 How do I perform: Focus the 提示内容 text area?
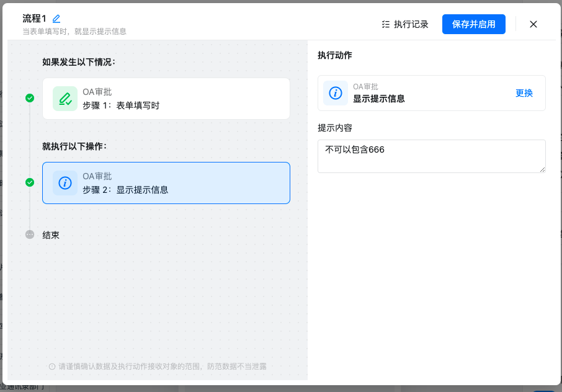point(431,156)
